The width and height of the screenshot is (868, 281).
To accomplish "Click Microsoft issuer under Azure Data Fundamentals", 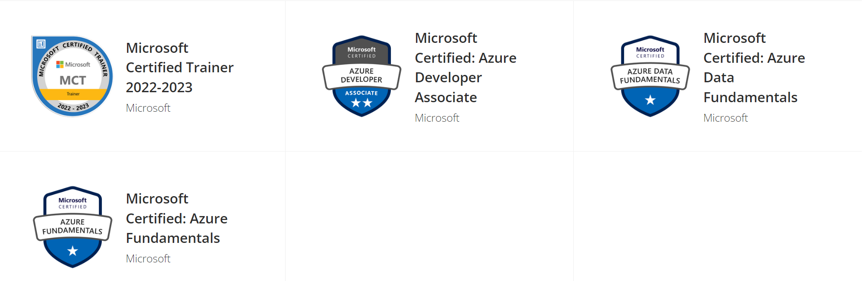I will (x=725, y=118).
